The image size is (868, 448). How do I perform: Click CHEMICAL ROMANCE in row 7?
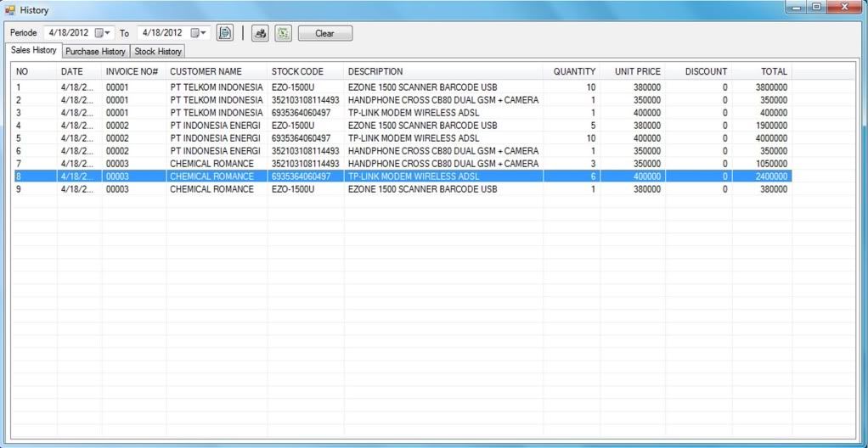(211, 164)
